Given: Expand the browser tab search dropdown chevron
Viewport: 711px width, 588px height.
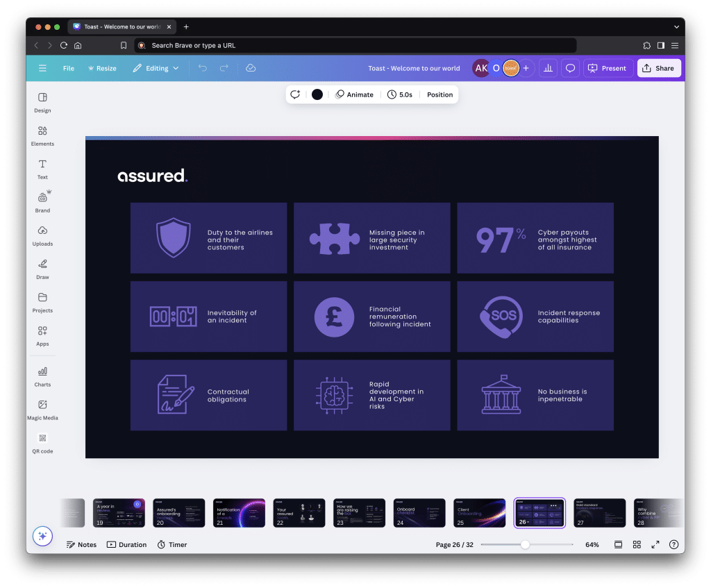Looking at the screenshot, I should click(676, 26).
